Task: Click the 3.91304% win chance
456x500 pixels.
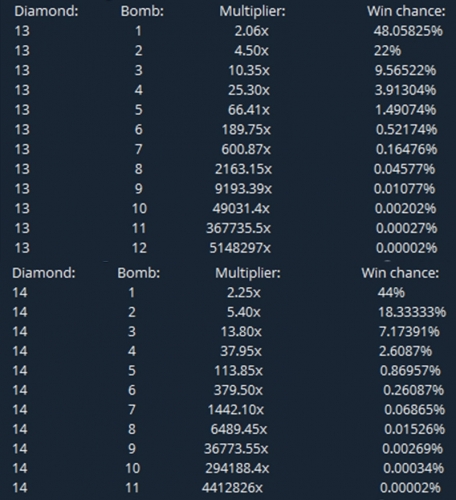Action: coord(405,90)
